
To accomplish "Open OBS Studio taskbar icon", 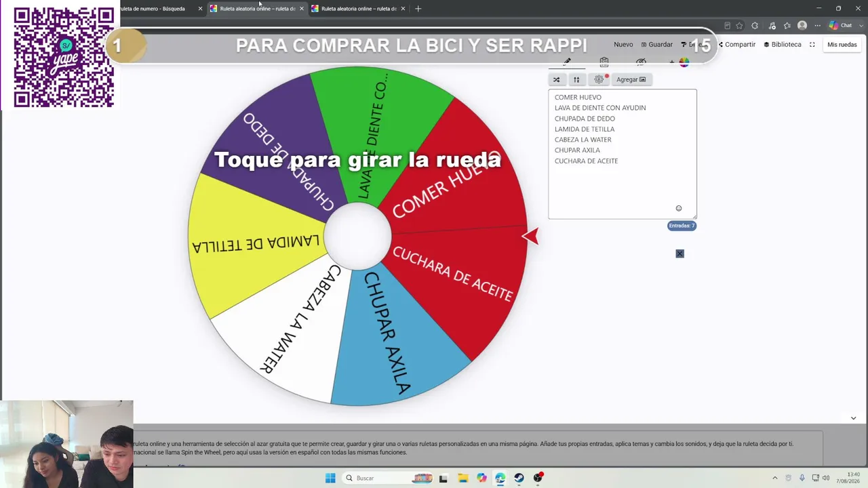I will click(538, 478).
